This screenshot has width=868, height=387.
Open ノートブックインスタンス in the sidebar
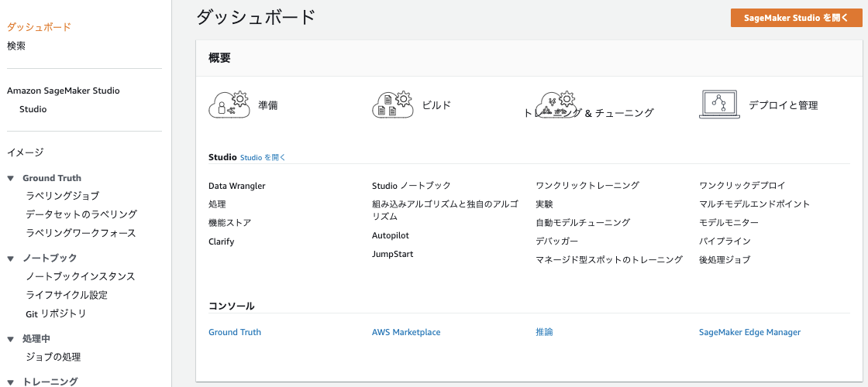point(81,276)
